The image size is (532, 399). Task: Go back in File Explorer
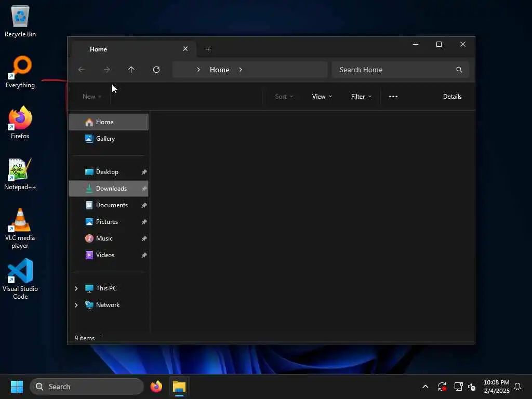coord(82,70)
